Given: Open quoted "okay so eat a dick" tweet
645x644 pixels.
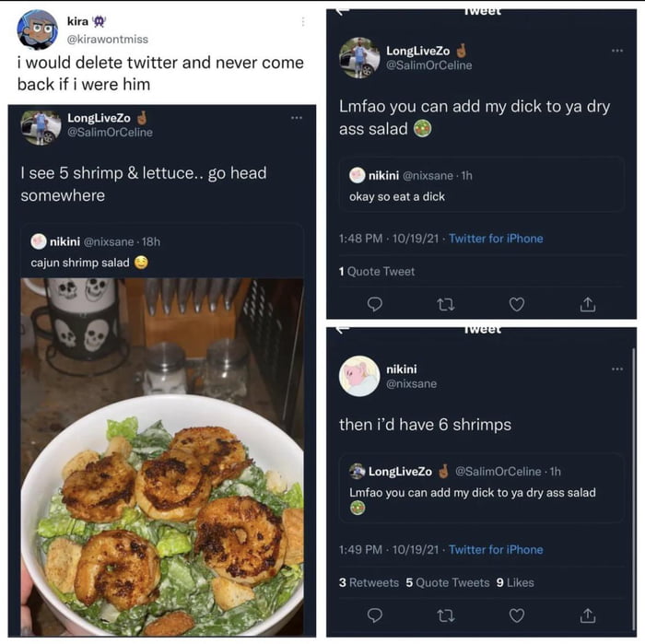Looking at the screenshot, I should point(481,185).
